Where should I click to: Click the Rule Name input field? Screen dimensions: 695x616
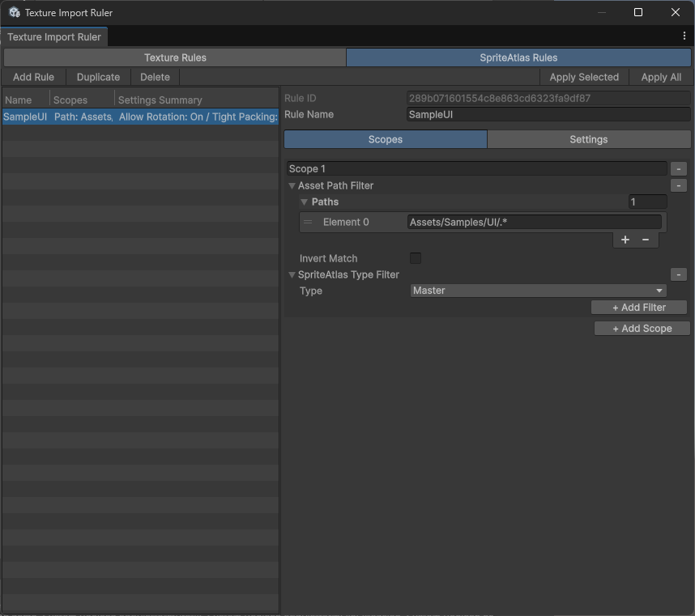pos(548,115)
